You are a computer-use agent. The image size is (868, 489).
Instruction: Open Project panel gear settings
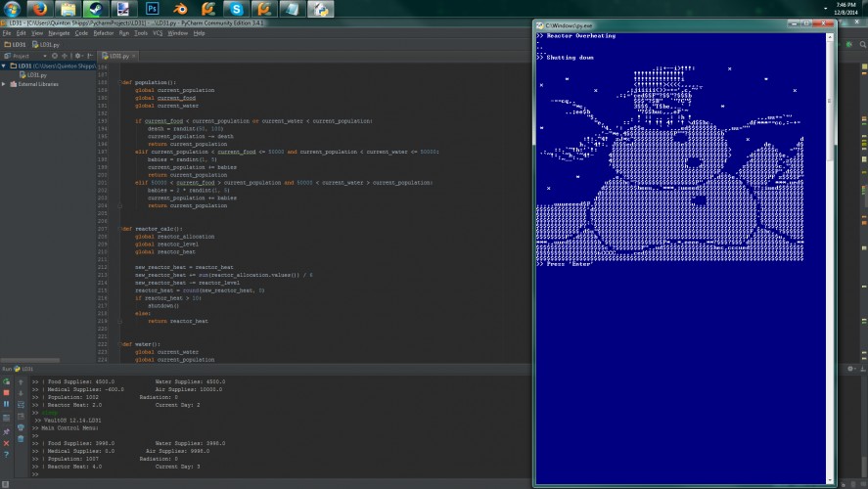pyautogui.click(x=77, y=56)
